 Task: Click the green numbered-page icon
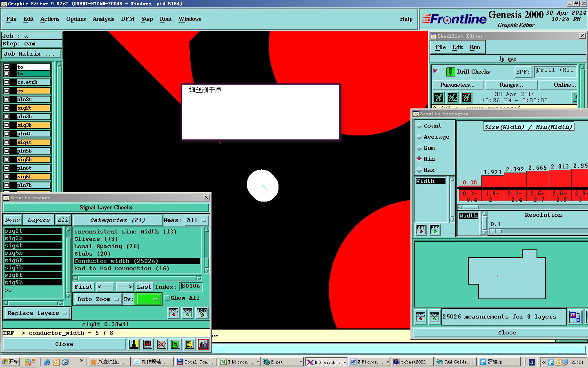(176, 344)
